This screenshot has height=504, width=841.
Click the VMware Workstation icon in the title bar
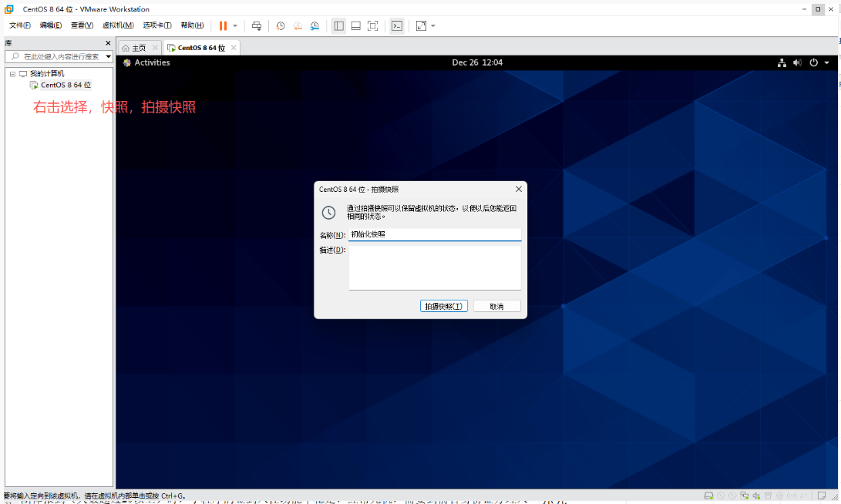pyautogui.click(x=9, y=9)
